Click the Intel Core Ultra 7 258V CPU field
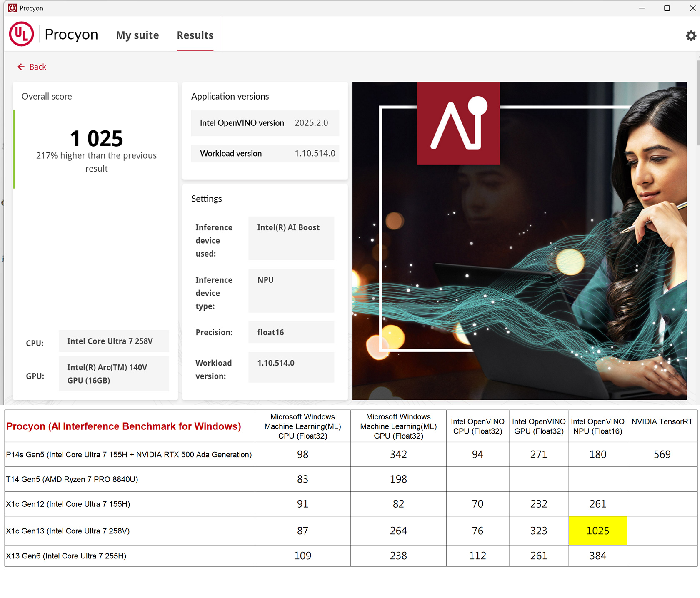 pos(113,341)
